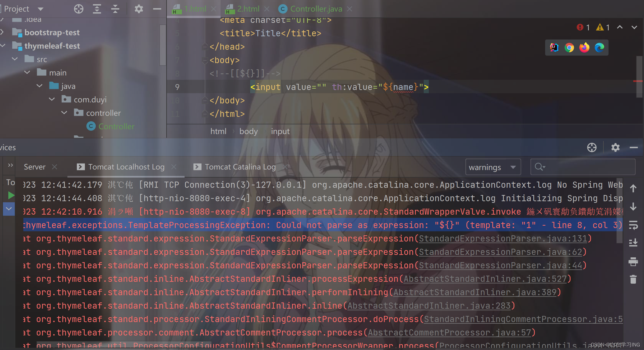Open page in Edge browser
644x350 pixels.
click(x=599, y=48)
